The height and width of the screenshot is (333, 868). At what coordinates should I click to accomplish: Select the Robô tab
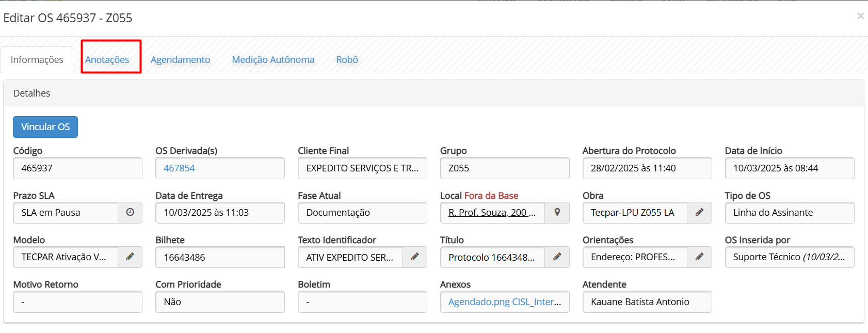tap(347, 59)
